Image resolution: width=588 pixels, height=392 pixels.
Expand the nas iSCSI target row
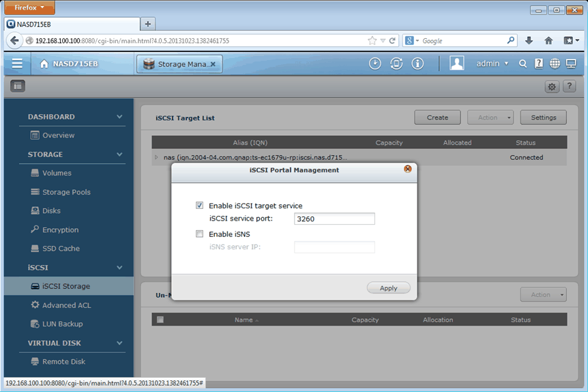156,158
